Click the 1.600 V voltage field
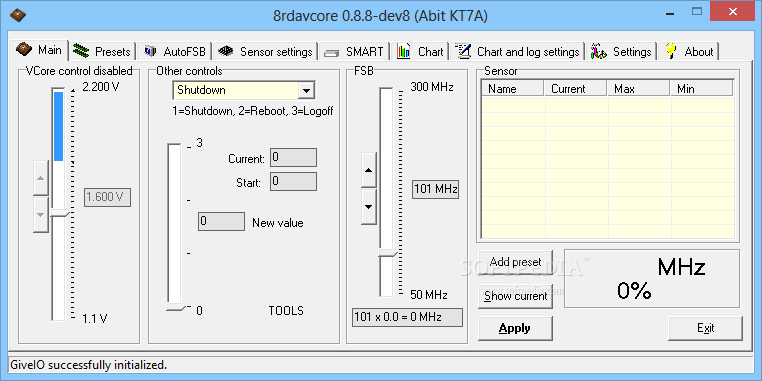The height and width of the screenshot is (381, 762). pos(107,197)
